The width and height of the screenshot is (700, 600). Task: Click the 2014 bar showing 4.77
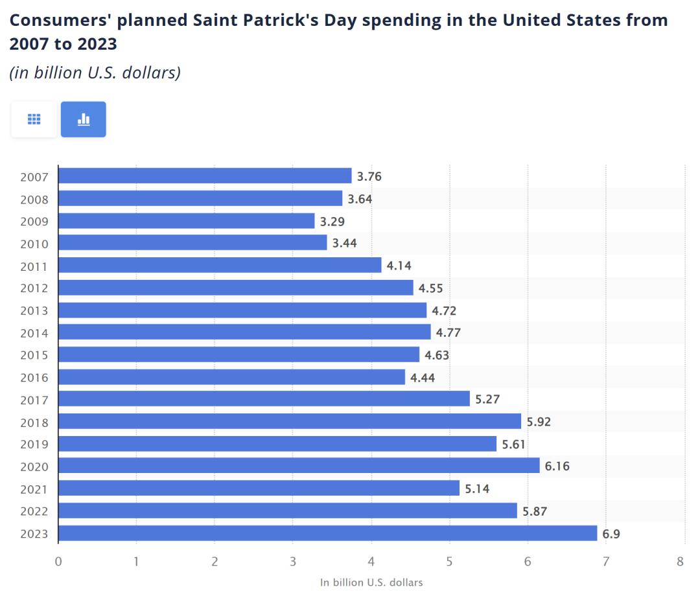coord(245,332)
